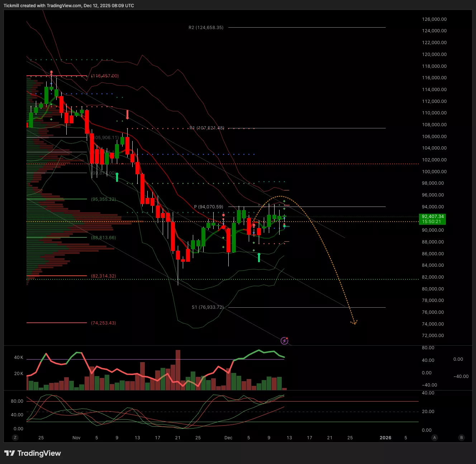
Task: Click the tallest volume bar near Nov 21
Action: [178, 370]
